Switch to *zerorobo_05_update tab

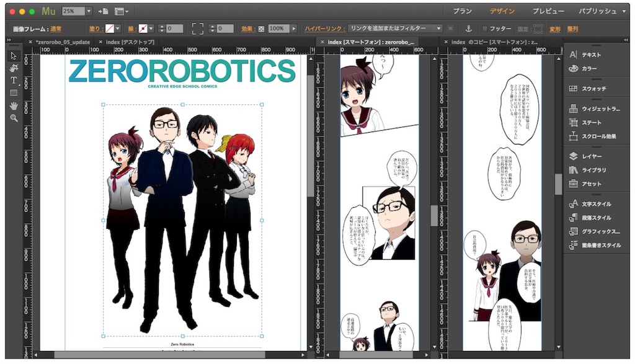point(63,42)
